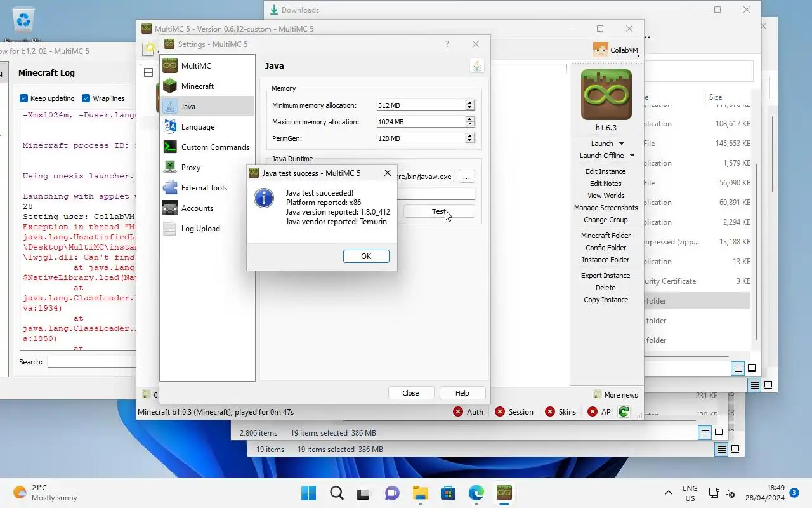Image resolution: width=812 pixels, height=508 pixels.
Task: Open Config Folder from MultiMC sidebar
Action: pyautogui.click(x=605, y=248)
